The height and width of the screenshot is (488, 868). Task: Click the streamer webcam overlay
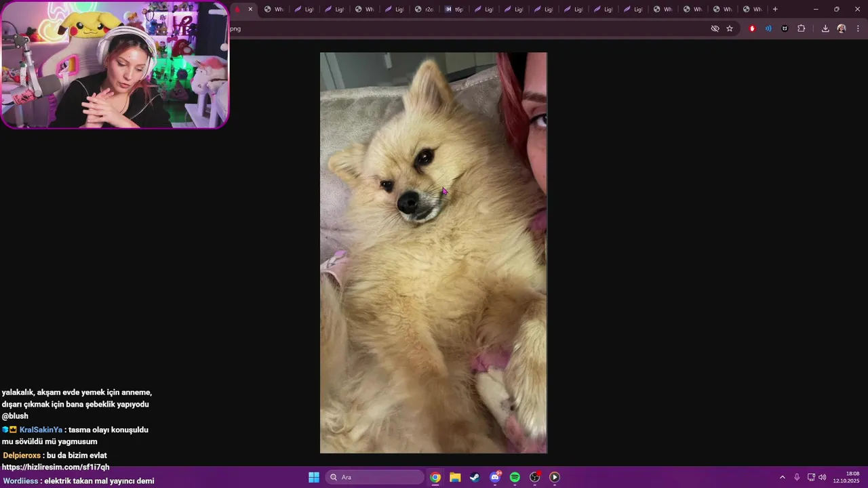[115, 64]
